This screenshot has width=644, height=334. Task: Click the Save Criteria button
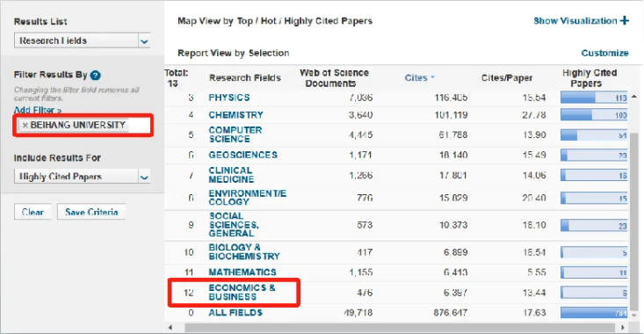click(91, 212)
